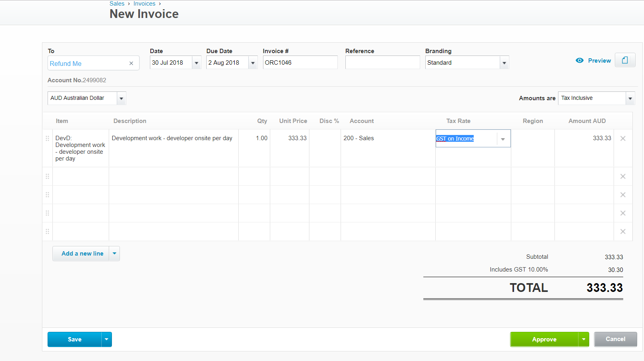
Task: Click the file attachment icon next to Preview
Action: [625, 60]
